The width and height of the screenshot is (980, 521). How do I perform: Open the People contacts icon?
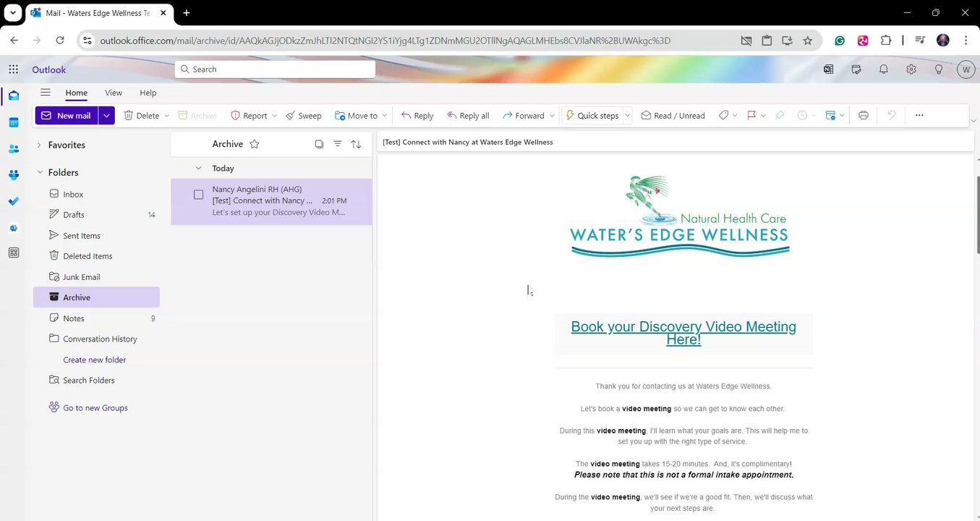13,149
